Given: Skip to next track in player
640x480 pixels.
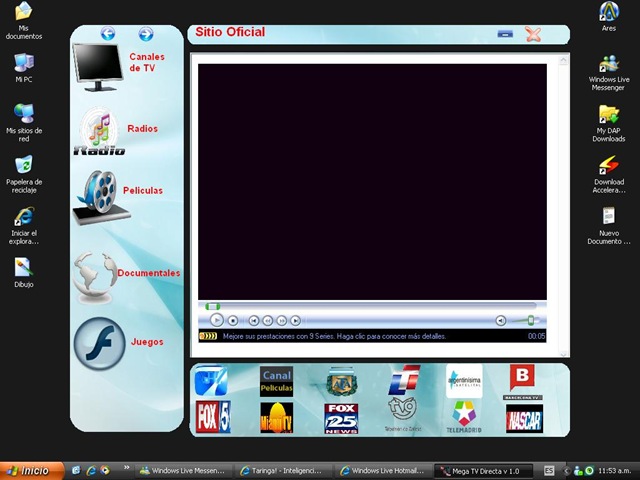Looking at the screenshot, I should (295, 321).
